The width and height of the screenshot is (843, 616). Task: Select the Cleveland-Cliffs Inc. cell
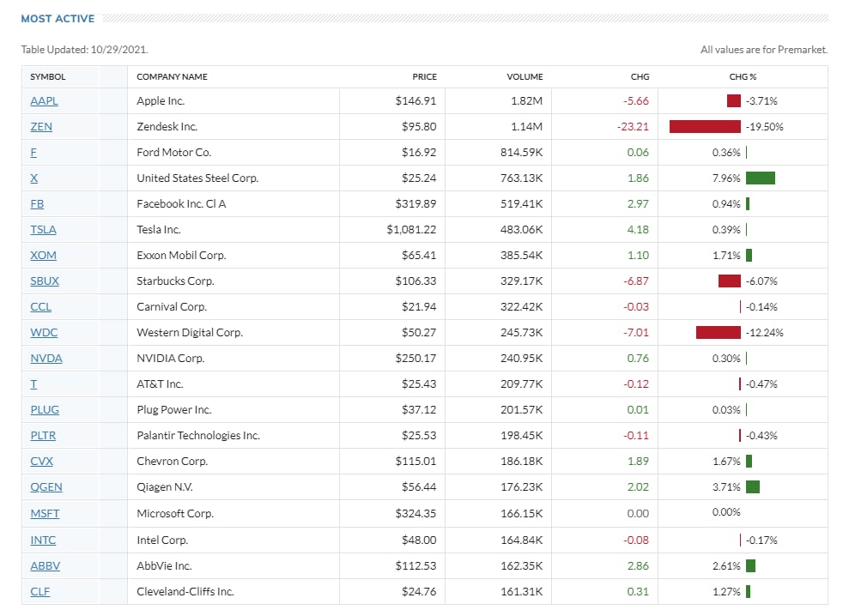tap(233, 592)
